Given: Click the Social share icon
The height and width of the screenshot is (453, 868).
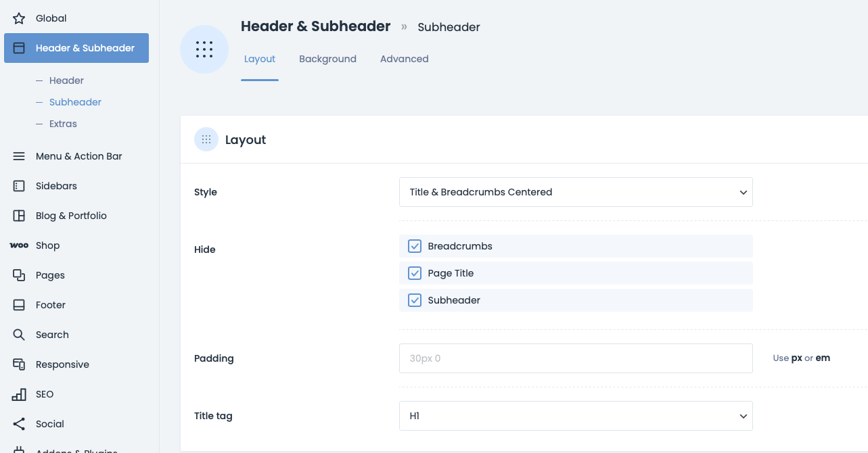Looking at the screenshot, I should (x=19, y=424).
